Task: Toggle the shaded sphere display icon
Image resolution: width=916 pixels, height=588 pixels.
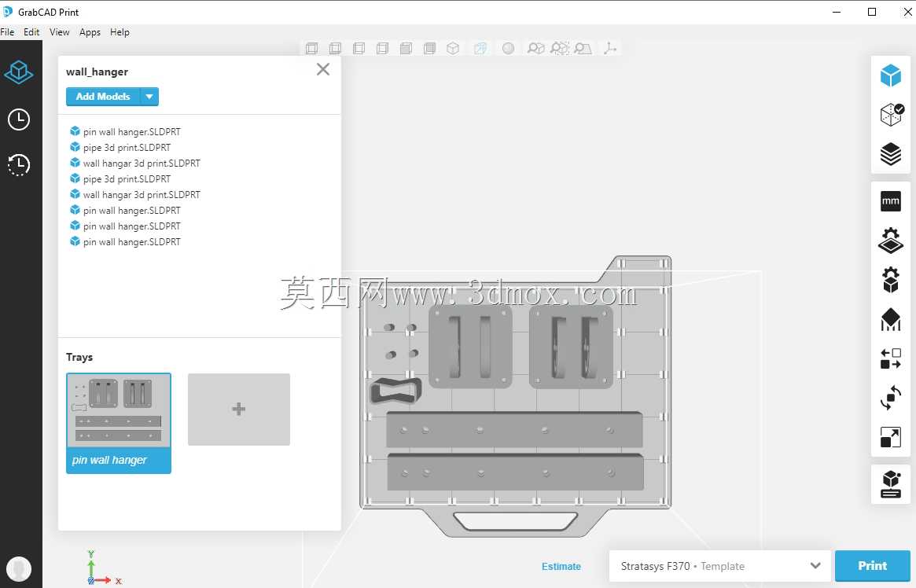Action: click(508, 48)
